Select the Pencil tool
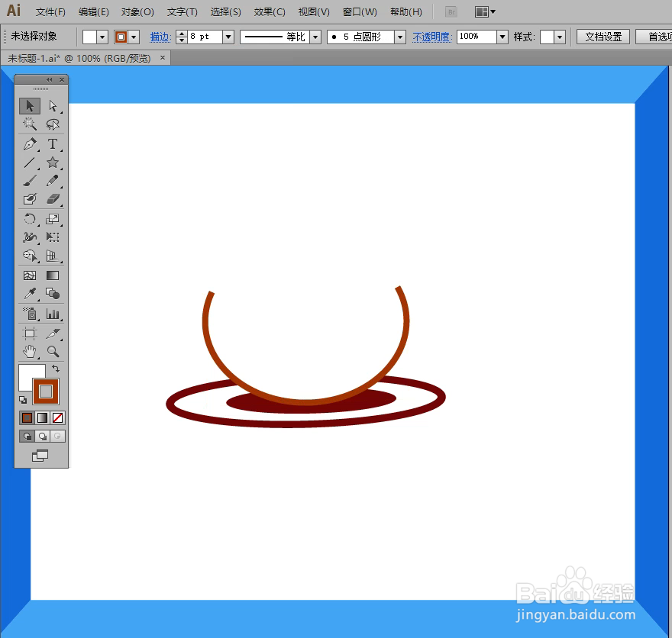The height and width of the screenshot is (638, 672). pyautogui.click(x=53, y=181)
